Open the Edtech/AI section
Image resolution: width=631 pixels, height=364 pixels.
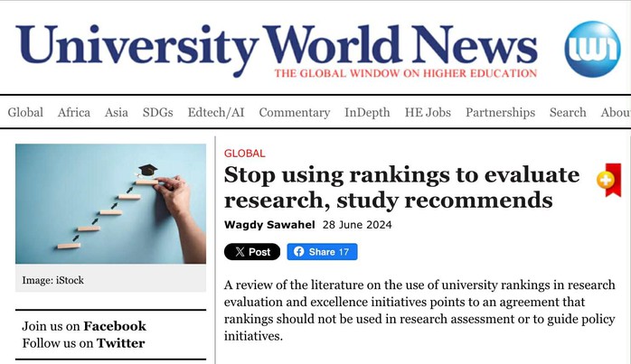[x=216, y=113]
